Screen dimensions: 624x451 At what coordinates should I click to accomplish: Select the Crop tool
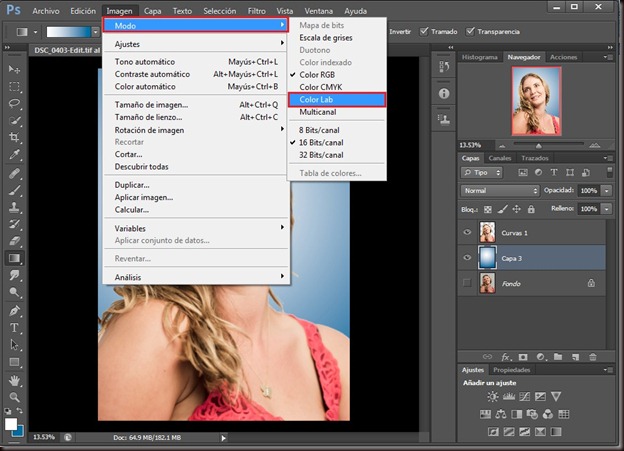pos(14,138)
